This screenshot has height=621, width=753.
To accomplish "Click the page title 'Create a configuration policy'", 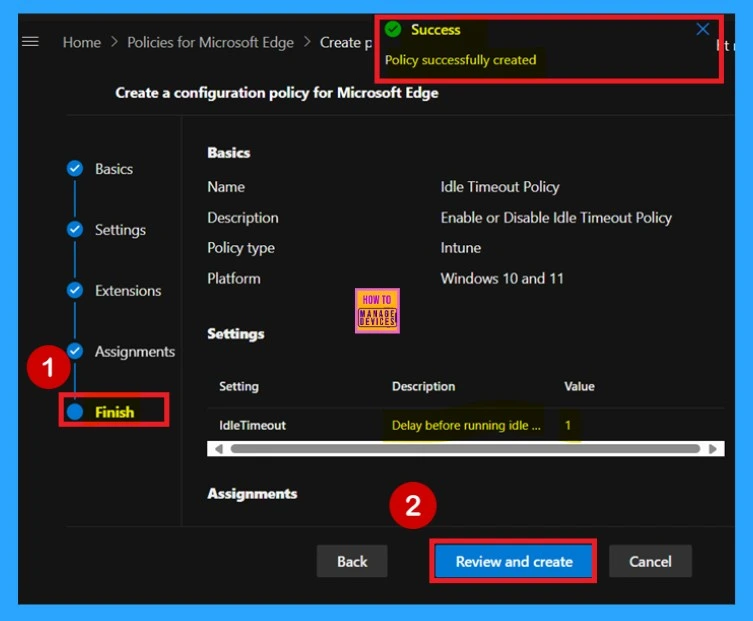I will point(277,93).
